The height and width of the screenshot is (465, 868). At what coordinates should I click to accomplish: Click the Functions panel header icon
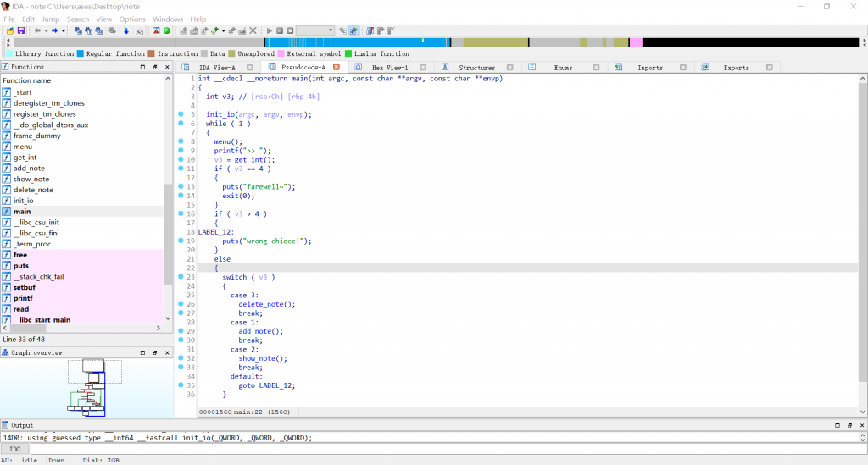5,67
